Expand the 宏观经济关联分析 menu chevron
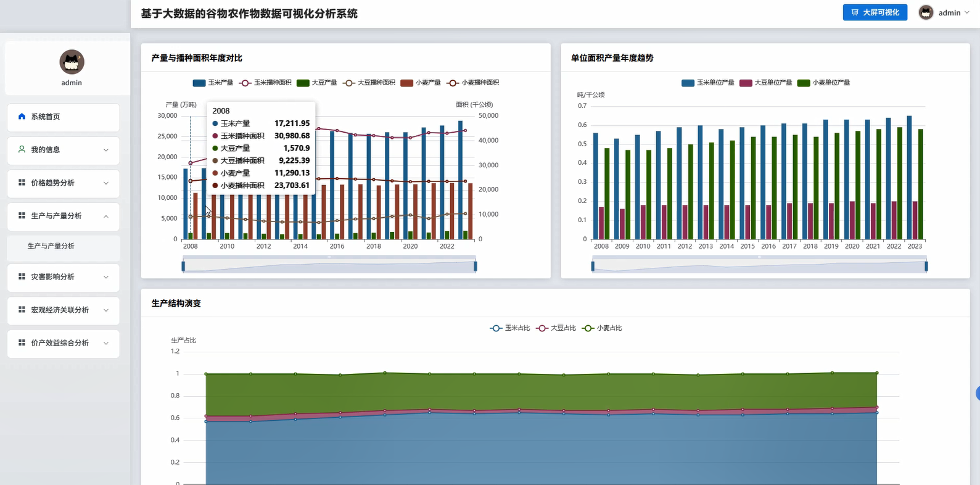This screenshot has height=485, width=980. click(x=106, y=310)
